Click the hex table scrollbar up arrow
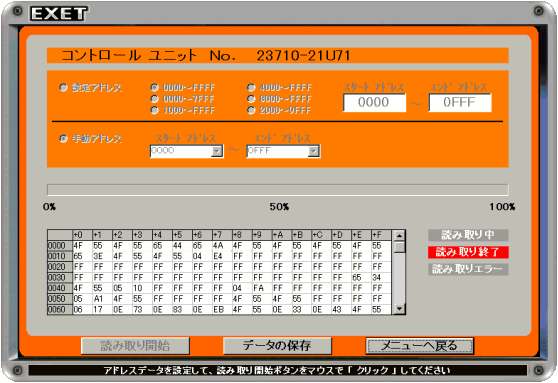This screenshot has width=558, height=383. coord(399,236)
